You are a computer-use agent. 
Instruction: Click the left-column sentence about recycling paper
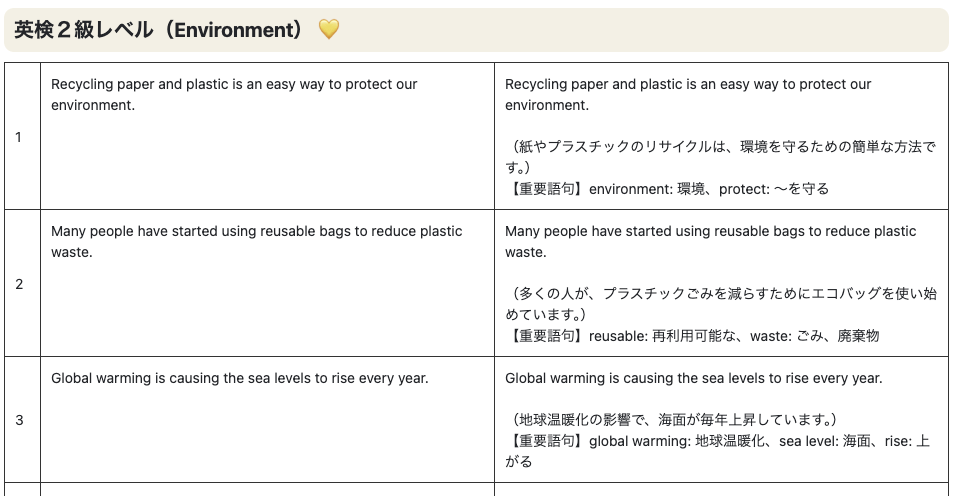pos(234,94)
